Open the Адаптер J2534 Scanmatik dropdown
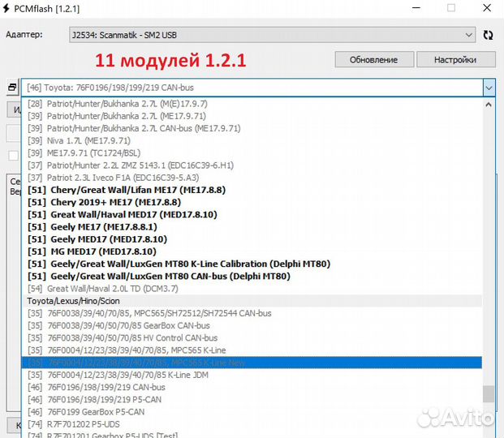The width and height of the screenshot is (504, 438). [x=272, y=35]
